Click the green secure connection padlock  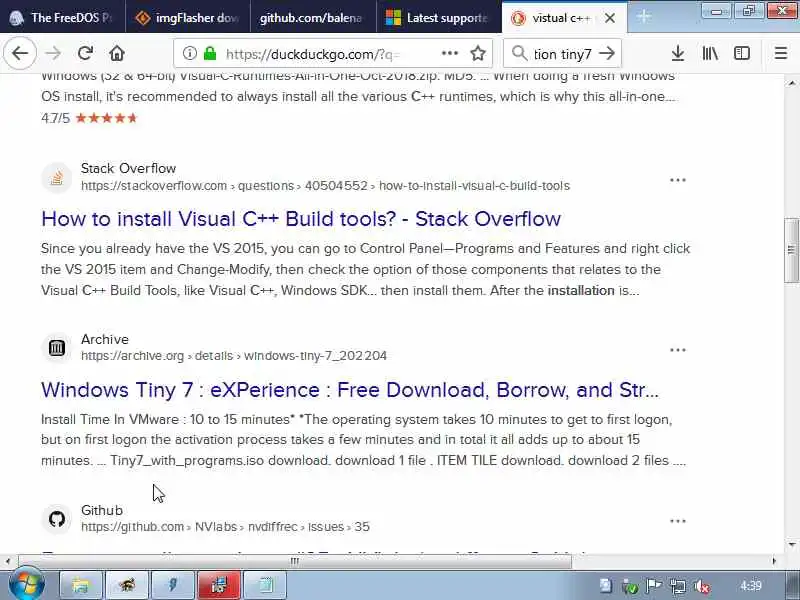point(210,53)
